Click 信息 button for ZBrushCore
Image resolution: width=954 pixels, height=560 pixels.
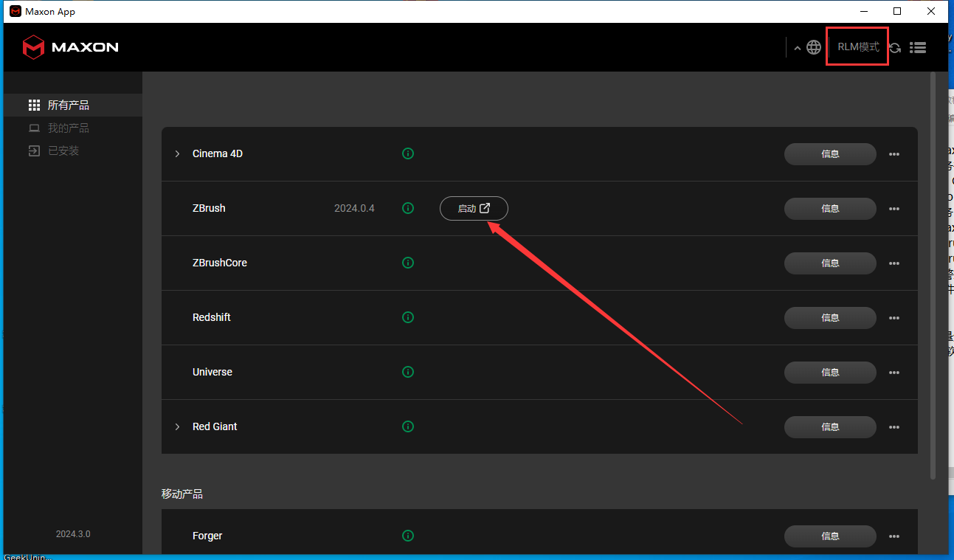pos(830,263)
